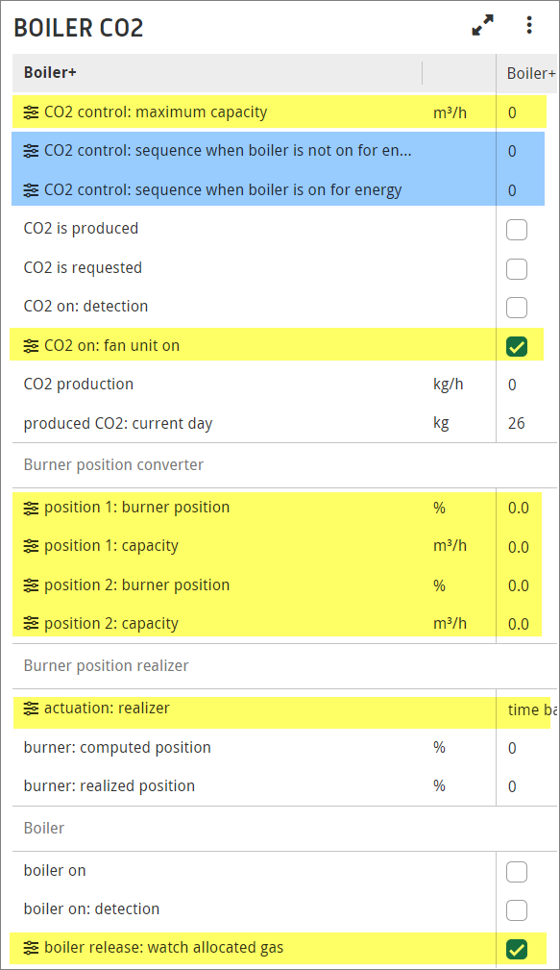The height and width of the screenshot is (970, 560).
Task: Uncheck the CO2 on: fan unit on checkbox
Action: pyautogui.click(x=517, y=346)
